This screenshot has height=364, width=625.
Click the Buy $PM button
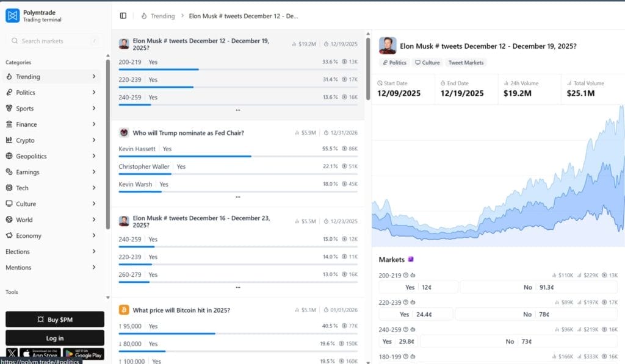point(55,319)
